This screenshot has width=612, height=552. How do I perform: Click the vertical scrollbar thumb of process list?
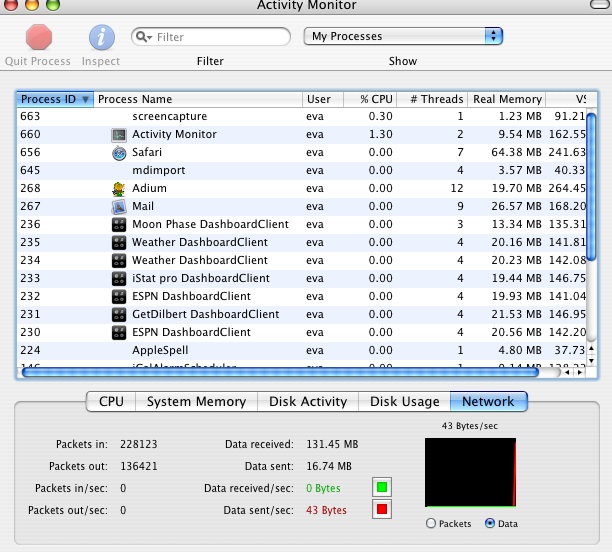[591, 187]
